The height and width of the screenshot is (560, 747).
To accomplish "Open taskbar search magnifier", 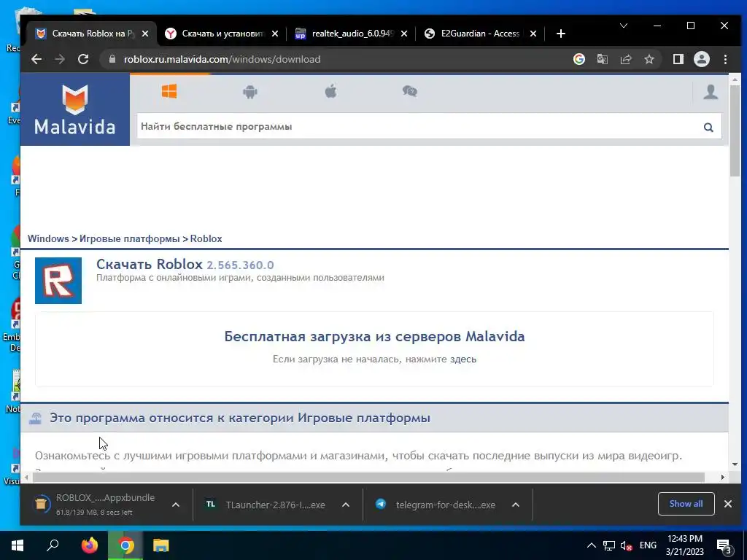I will point(53,545).
